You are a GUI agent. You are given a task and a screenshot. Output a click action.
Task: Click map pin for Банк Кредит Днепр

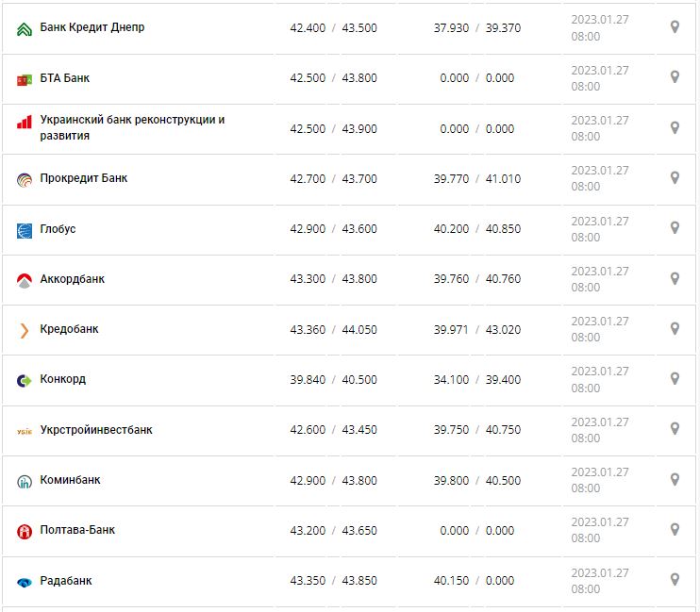tap(675, 27)
